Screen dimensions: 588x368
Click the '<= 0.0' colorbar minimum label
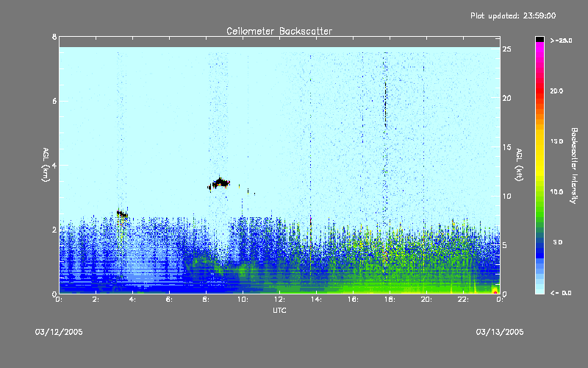(561, 292)
